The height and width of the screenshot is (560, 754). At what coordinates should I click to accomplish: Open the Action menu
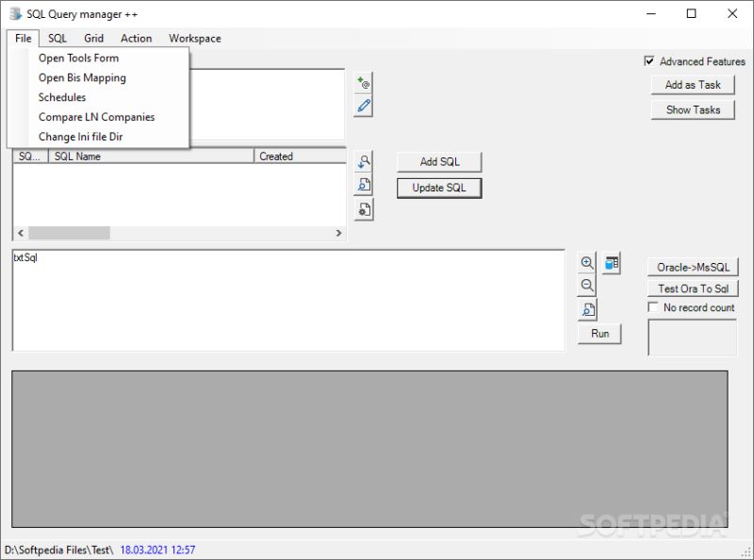point(136,38)
